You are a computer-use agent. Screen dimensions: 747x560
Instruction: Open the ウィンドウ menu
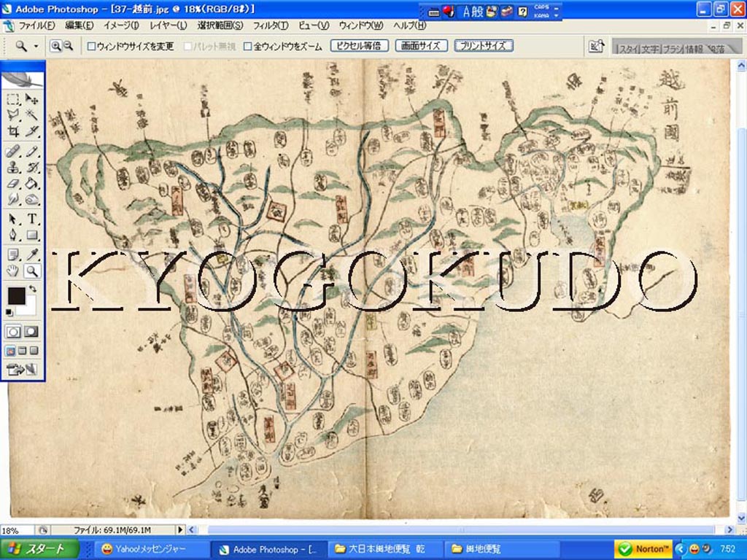pos(360,26)
